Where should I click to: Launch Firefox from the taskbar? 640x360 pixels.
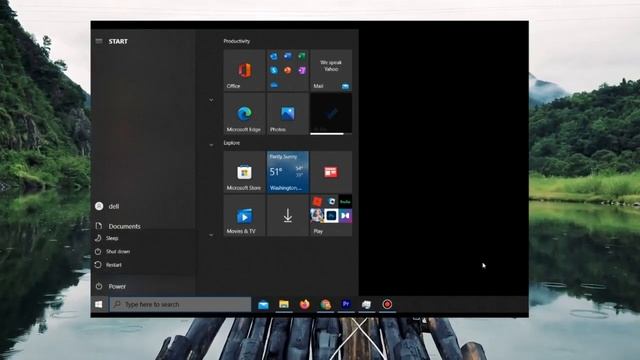[304, 304]
